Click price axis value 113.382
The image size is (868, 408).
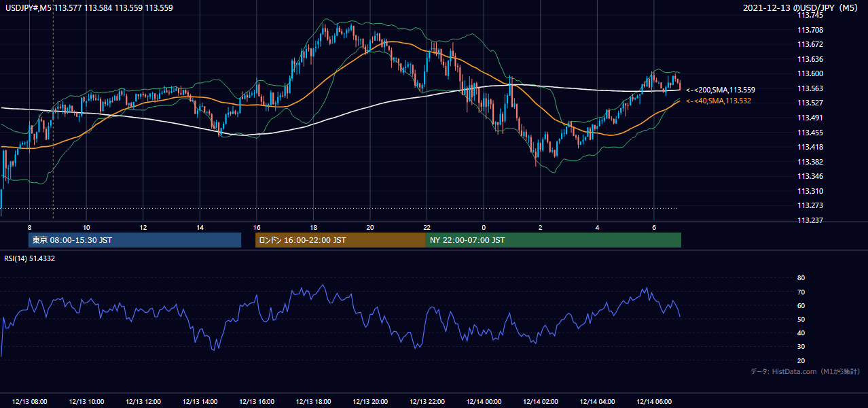pos(810,162)
